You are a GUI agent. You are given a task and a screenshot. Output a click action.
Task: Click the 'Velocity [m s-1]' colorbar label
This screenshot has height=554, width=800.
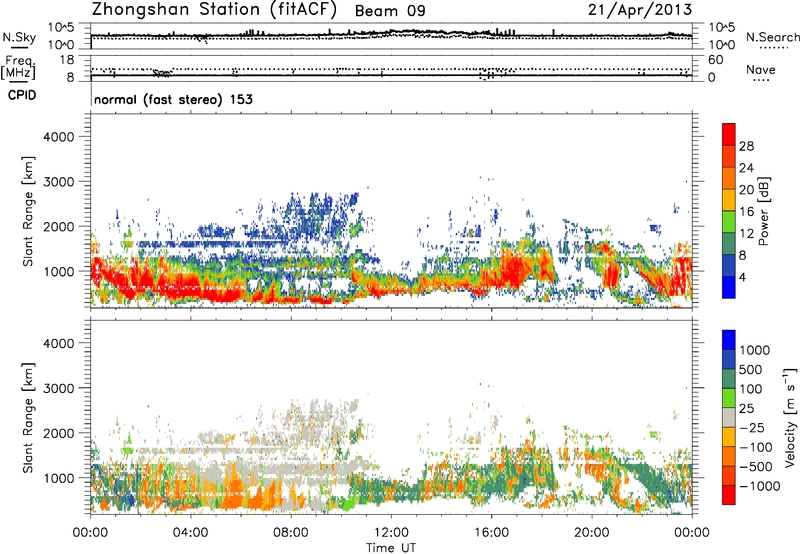790,417
